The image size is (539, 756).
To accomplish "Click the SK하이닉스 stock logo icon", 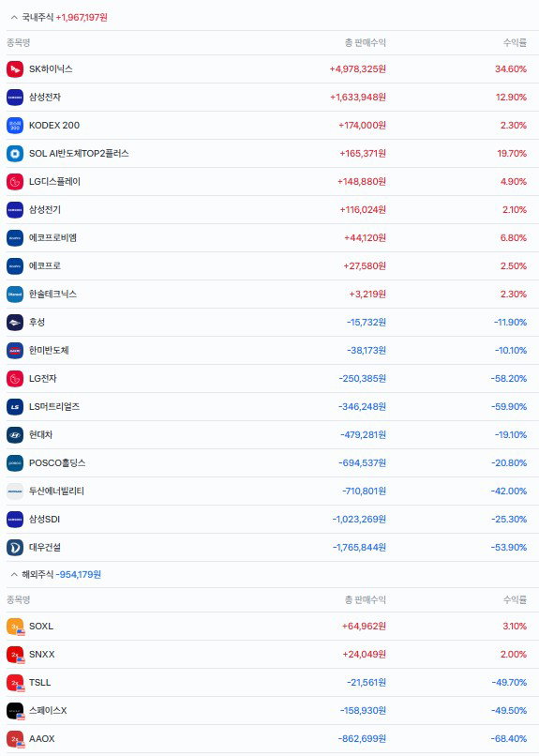I will pos(15,69).
